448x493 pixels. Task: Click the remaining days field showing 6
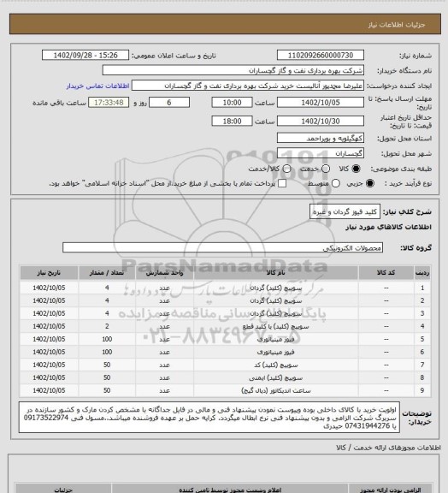tap(169, 103)
